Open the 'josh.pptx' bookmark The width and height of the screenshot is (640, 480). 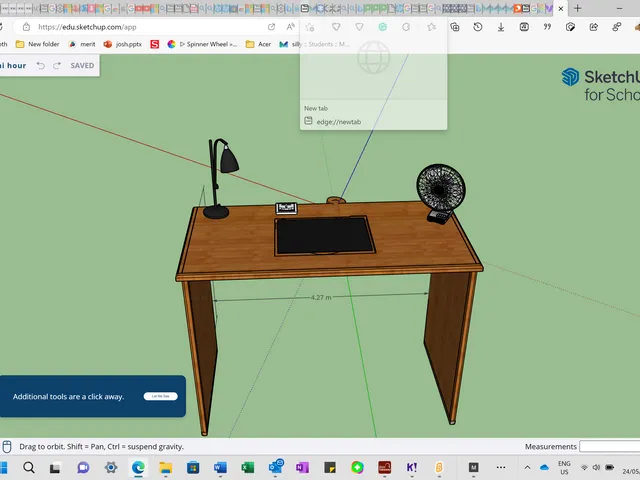tap(122, 44)
